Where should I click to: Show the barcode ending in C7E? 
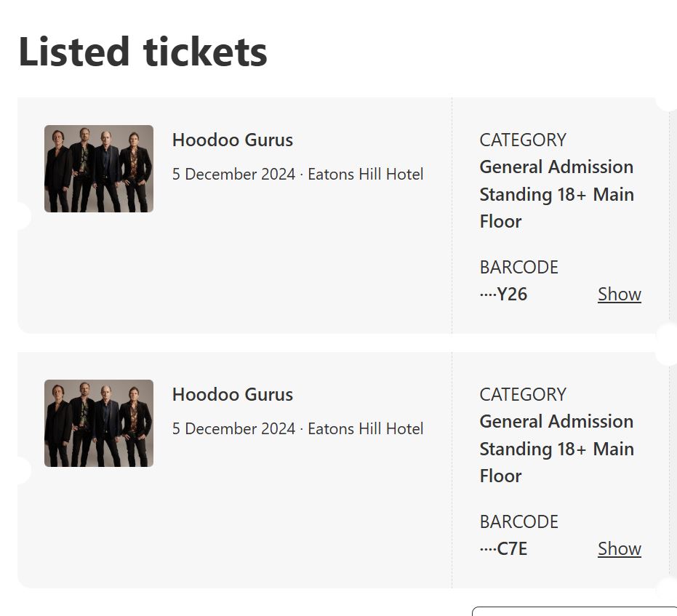click(x=619, y=549)
